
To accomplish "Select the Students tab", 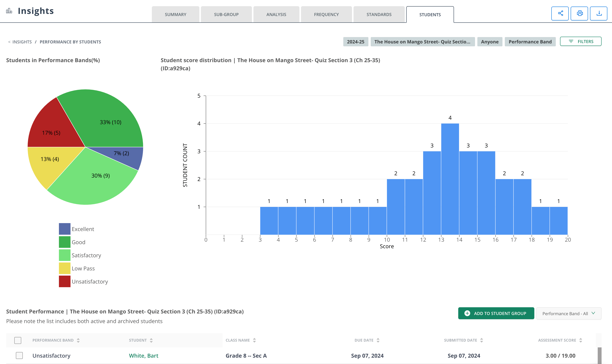I will tap(430, 14).
